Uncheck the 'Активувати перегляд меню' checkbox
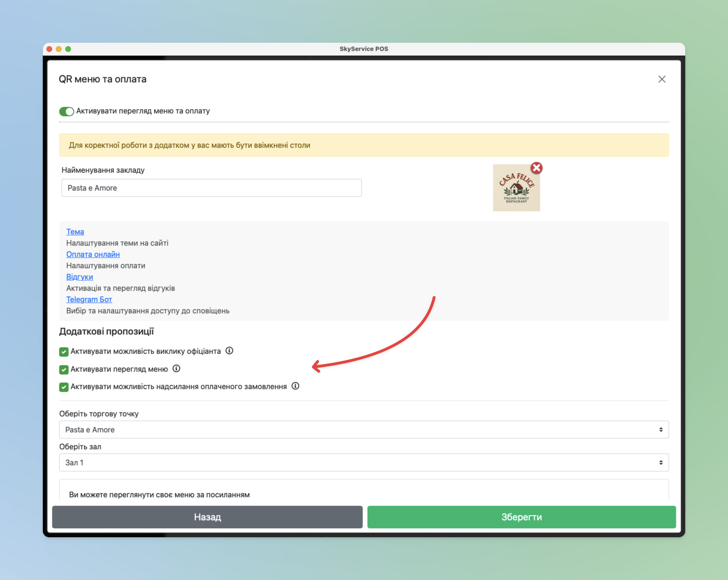Image resolution: width=728 pixels, height=580 pixels. tap(64, 370)
